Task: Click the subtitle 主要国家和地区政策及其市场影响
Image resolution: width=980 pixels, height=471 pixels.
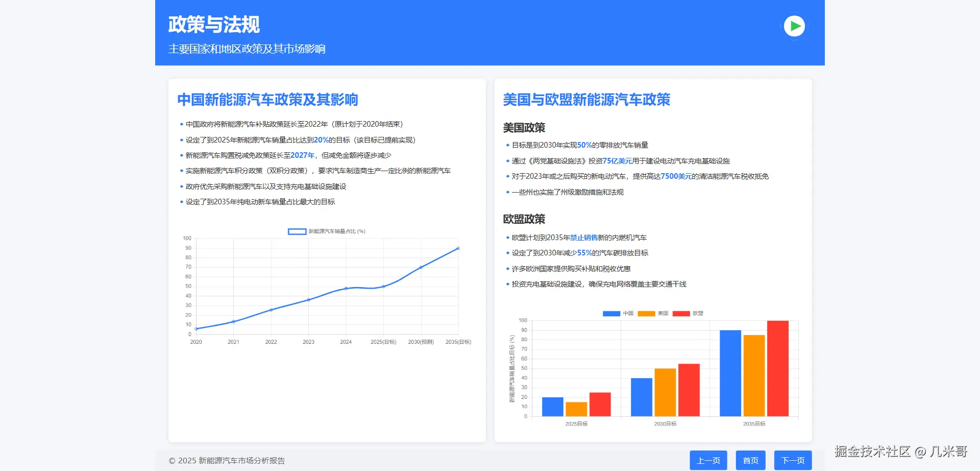Action: click(247, 49)
